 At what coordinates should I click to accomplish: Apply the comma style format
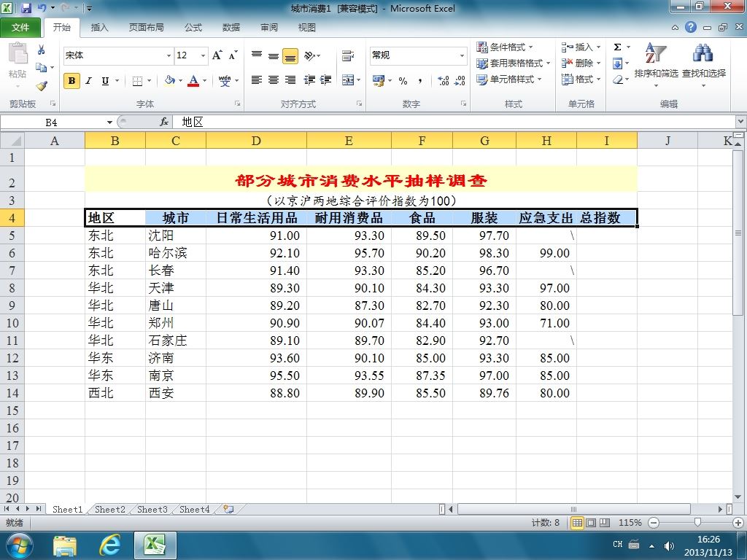(419, 80)
